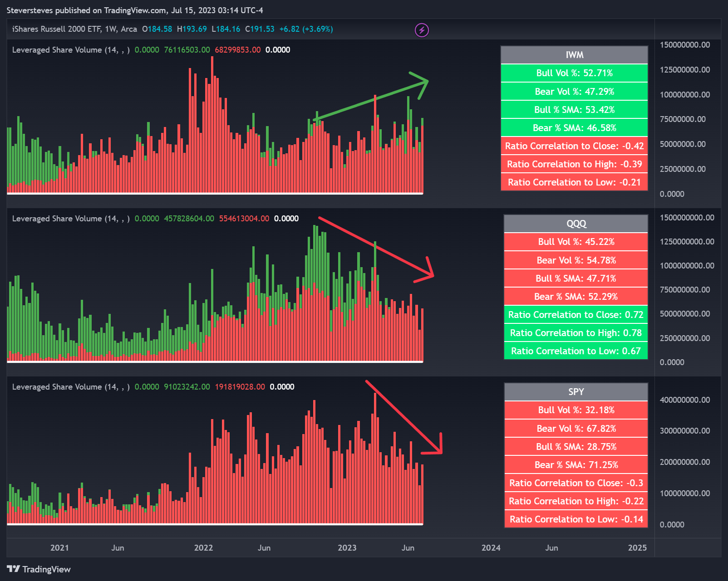Click the Bull Vol %: 52.71% cell
Image resolution: width=728 pixels, height=581 pixels.
tap(575, 73)
